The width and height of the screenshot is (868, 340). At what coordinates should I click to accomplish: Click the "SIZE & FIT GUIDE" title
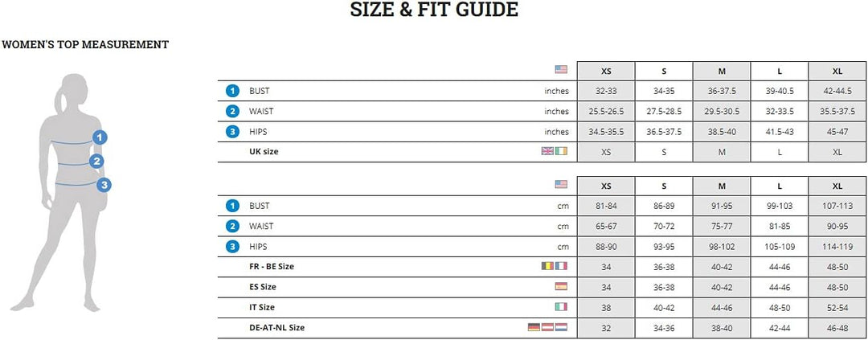[x=434, y=10]
